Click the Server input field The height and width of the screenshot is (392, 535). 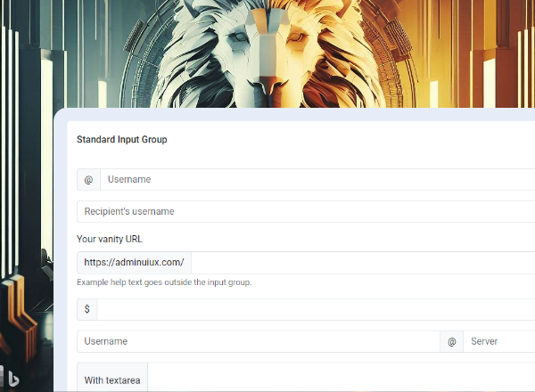pos(498,342)
